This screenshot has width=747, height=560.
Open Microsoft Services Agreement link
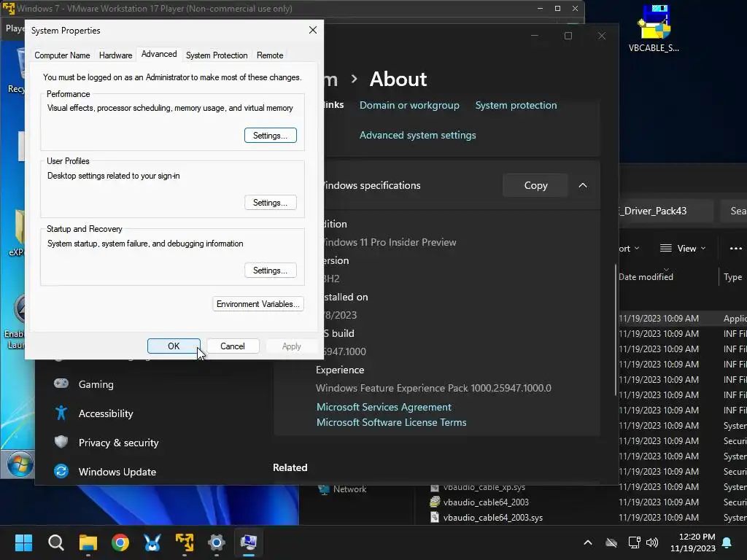384,407
